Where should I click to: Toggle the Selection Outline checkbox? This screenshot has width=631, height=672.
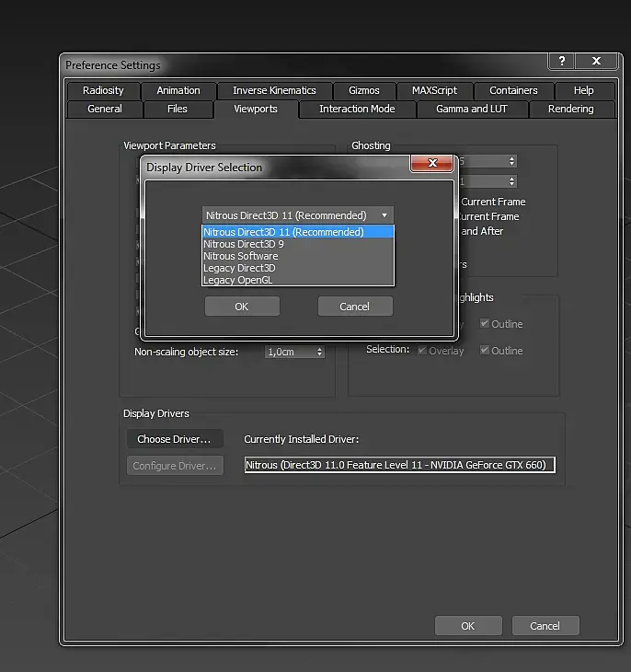click(x=485, y=350)
